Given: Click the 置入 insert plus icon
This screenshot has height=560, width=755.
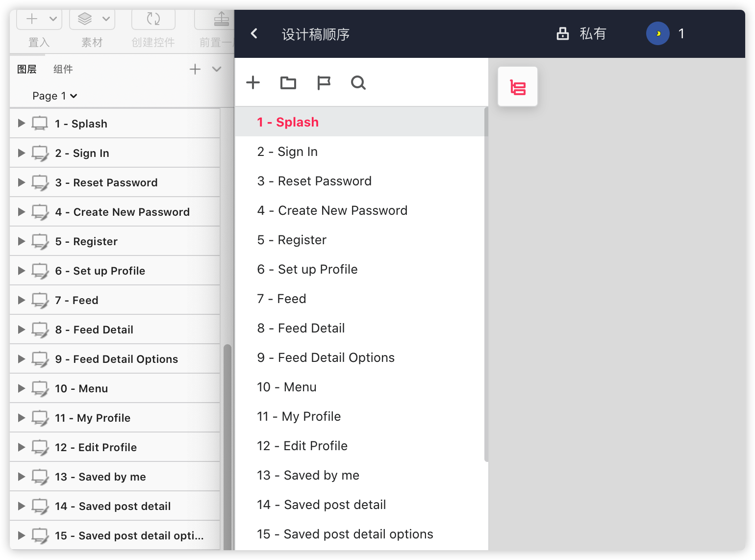Looking at the screenshot, I should (32, 19).
